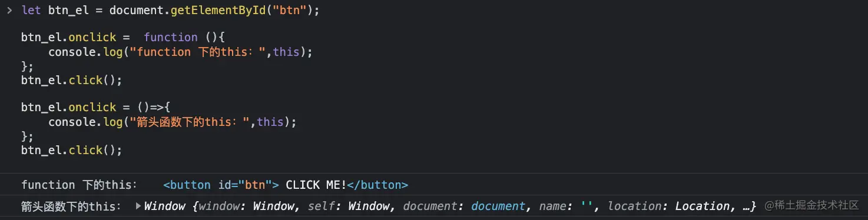
Task: Select the location: Location property
Action: (x=669, y=206)
